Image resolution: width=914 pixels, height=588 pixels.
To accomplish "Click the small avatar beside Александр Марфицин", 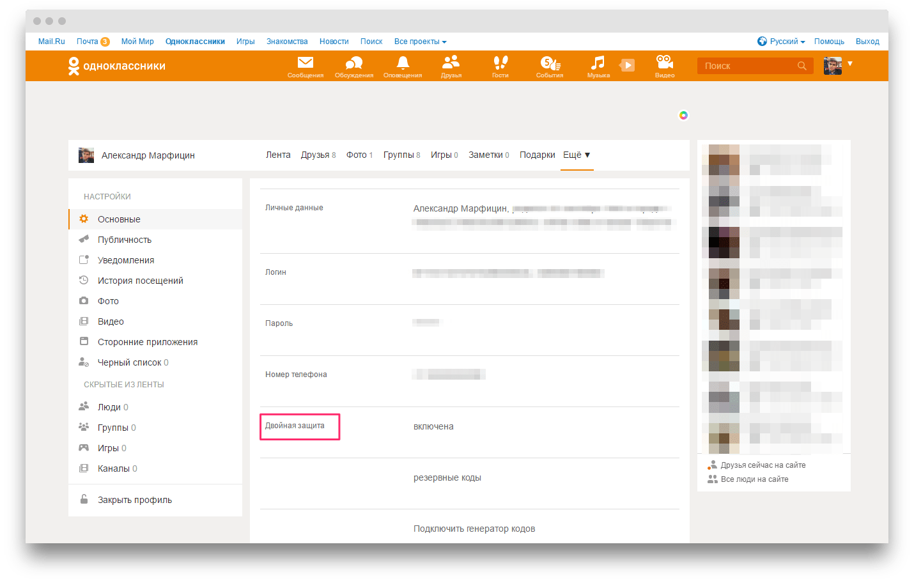I will click(x=86, y=155).
